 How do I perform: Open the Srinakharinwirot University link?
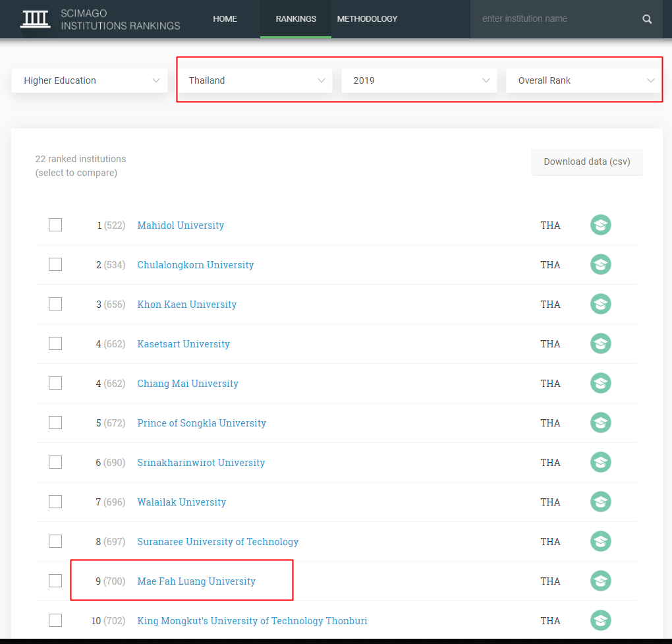pyautogui.click(x=201, y=462)
